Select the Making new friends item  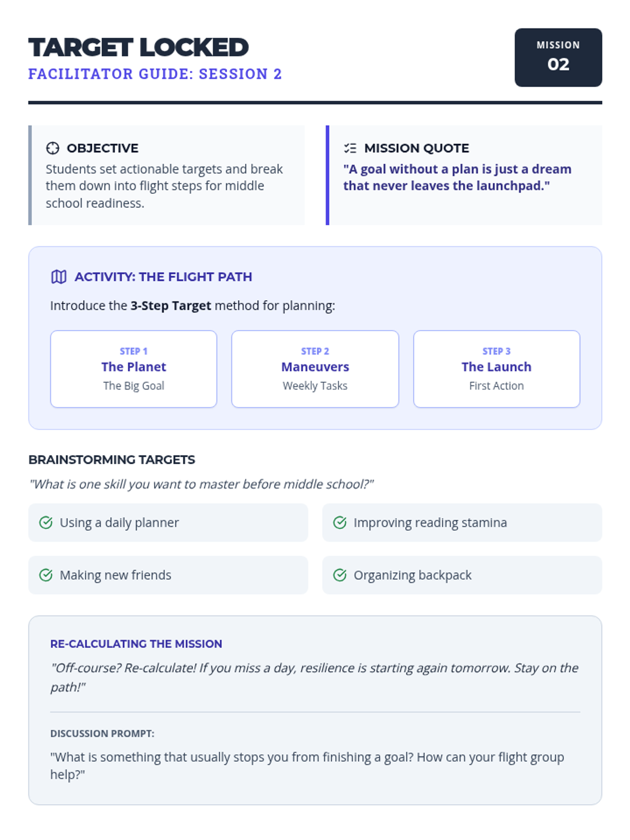pyautogui.click(x=168, y=575)
